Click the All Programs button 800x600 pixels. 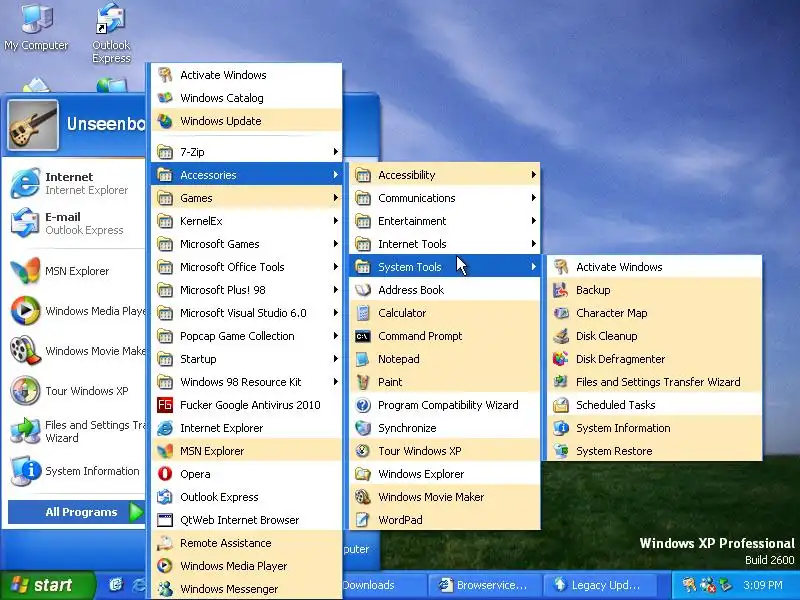[77, 512]
